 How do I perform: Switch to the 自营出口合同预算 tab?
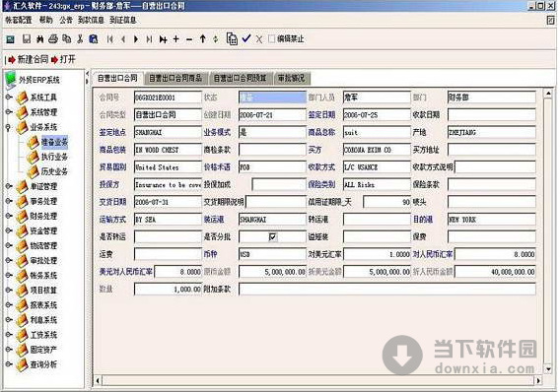240,78
